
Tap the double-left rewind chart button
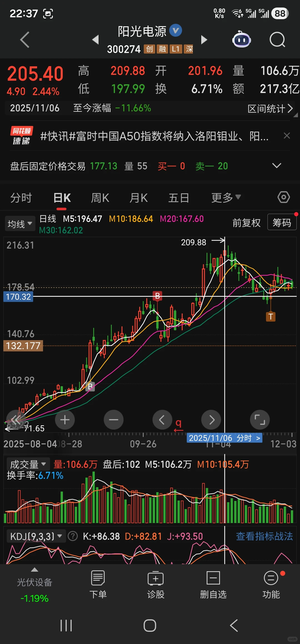pyautogui.click(x=16, y=420)
